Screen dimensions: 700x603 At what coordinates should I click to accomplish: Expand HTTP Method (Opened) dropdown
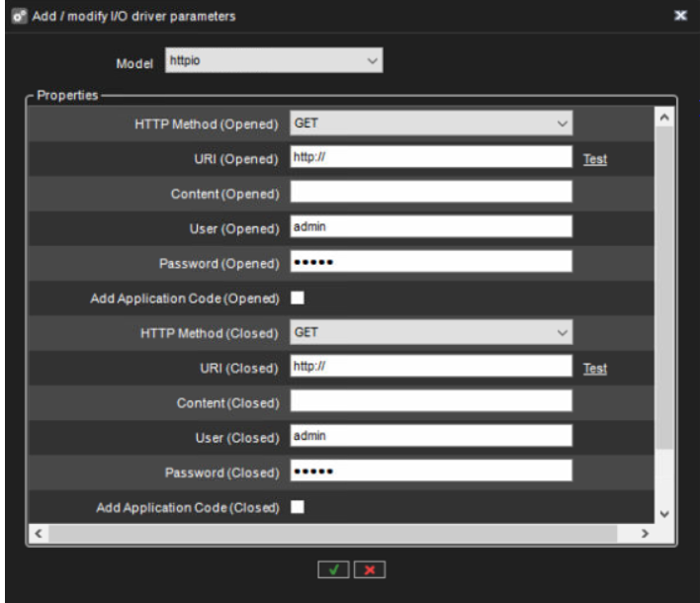[431, 124]
